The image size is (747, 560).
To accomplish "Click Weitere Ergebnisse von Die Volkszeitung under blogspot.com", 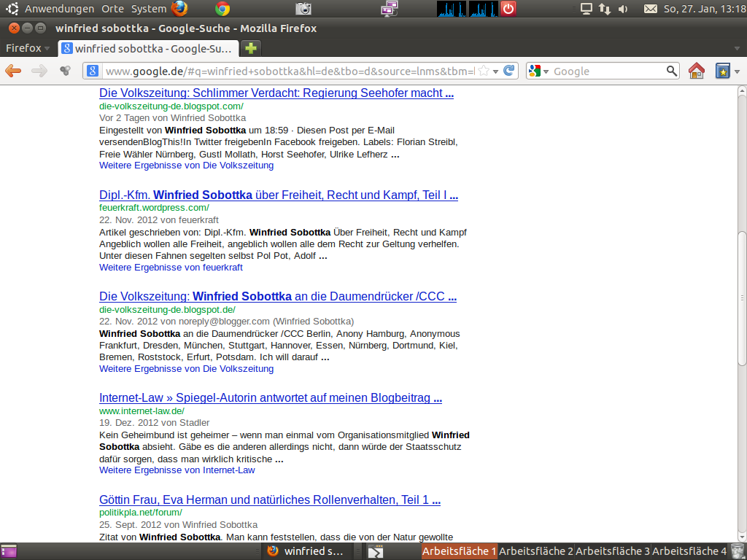I will point(186,166).
